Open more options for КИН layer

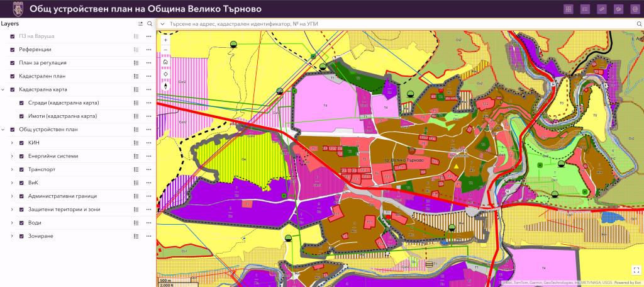[x=148, y=143]
